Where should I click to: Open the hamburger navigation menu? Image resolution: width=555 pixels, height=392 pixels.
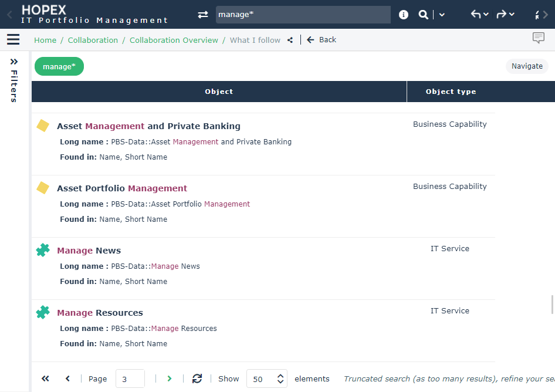tap(13, 39)
